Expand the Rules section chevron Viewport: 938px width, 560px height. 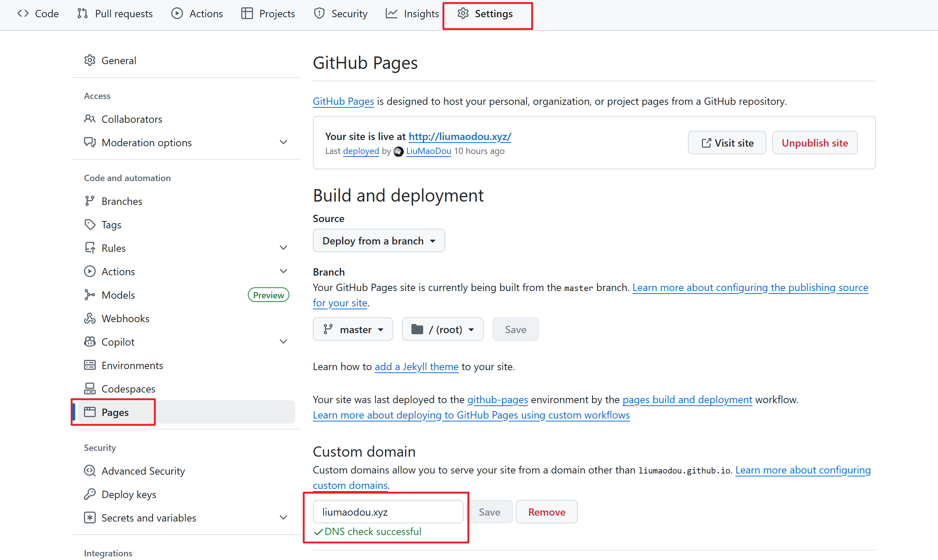pyautogui.click(x=283, y=248)
